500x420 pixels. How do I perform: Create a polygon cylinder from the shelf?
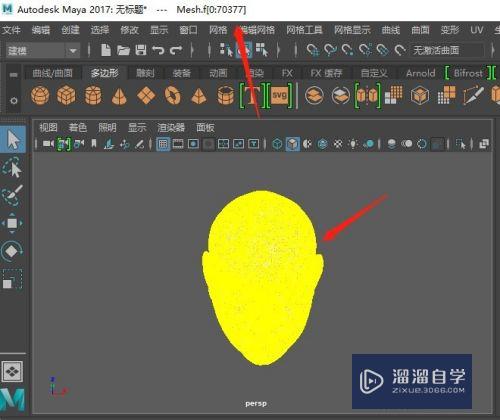(93, 95)
